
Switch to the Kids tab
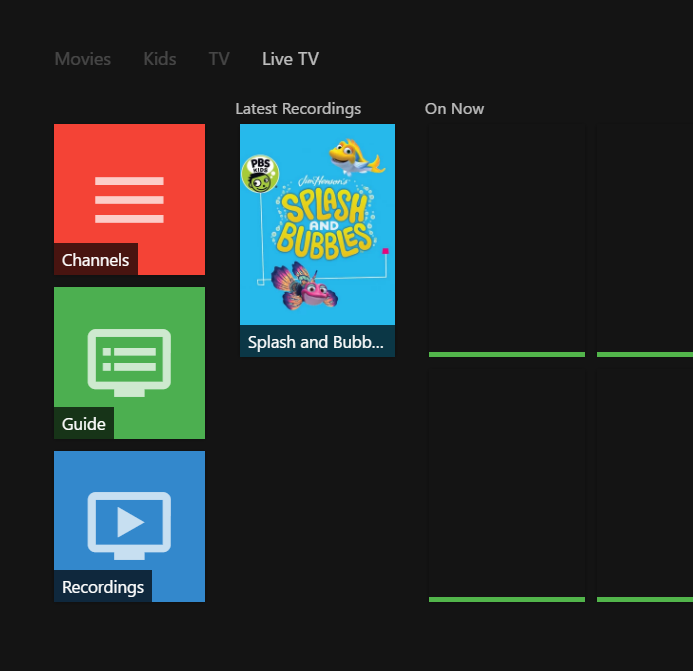(160, 59)
